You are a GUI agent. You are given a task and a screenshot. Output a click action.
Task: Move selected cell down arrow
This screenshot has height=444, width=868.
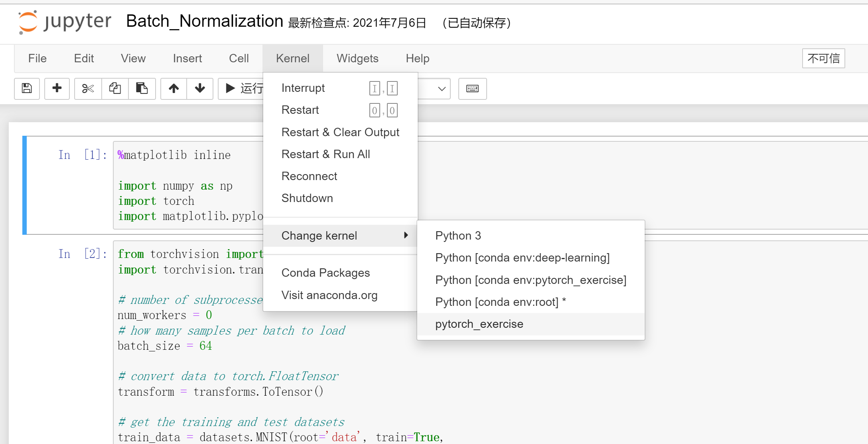pyautogui.click(x=200, y=88)
